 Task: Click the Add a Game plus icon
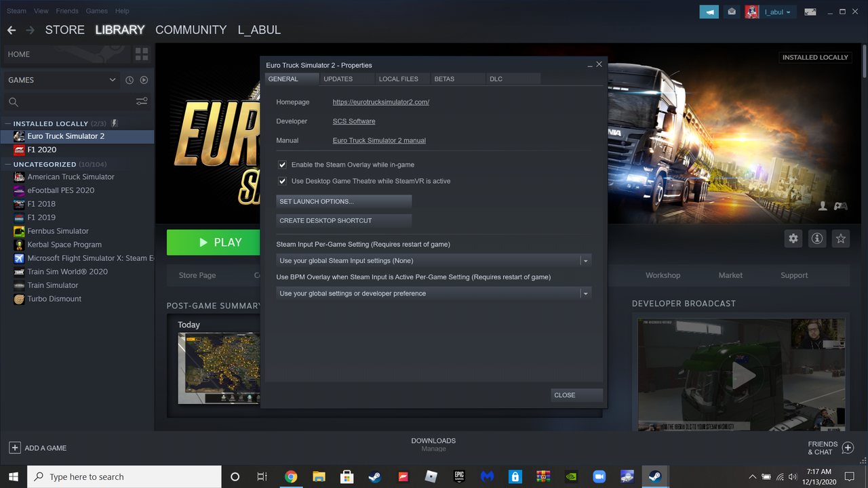pos(14,447)
